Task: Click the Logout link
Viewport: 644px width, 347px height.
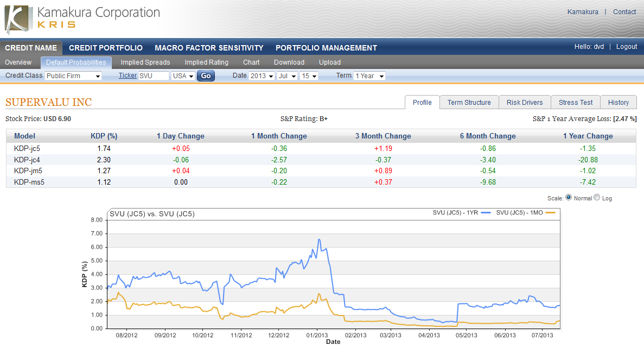Action: 626,47
